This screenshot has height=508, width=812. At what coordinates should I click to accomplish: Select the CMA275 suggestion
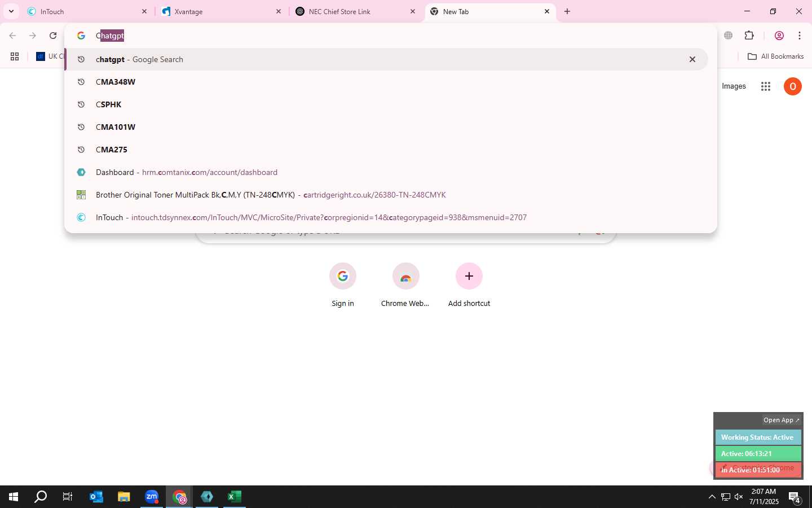[x=386, y=150]
